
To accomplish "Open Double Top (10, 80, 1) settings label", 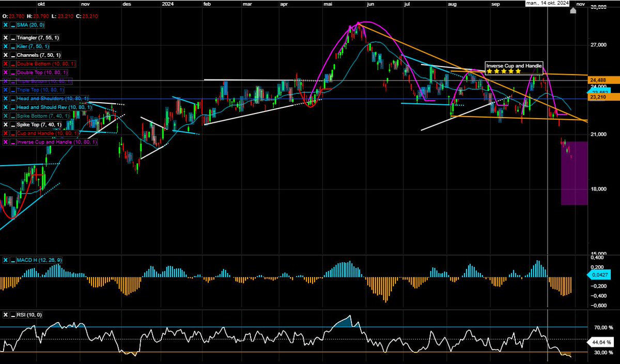I will coord(43,72).
